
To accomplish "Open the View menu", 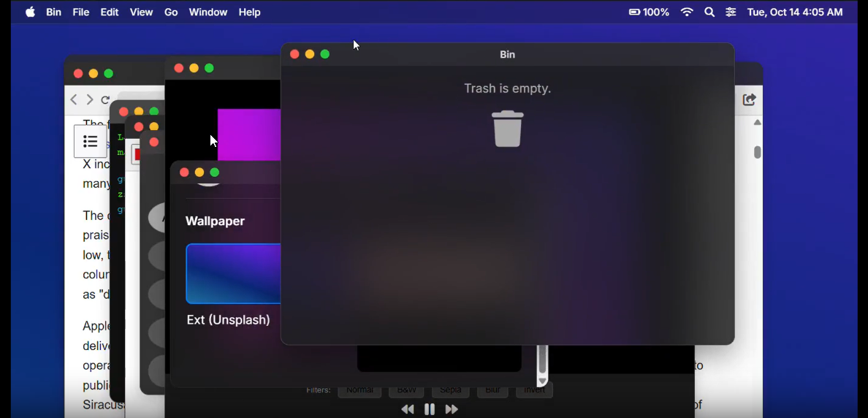I will pyautogui.click(x=141, y=12).
